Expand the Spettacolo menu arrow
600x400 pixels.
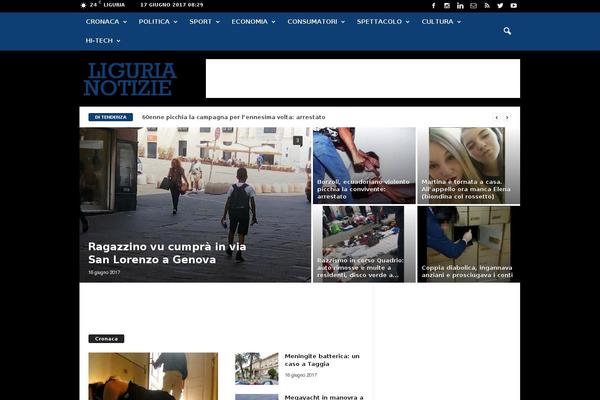(408, 22)
